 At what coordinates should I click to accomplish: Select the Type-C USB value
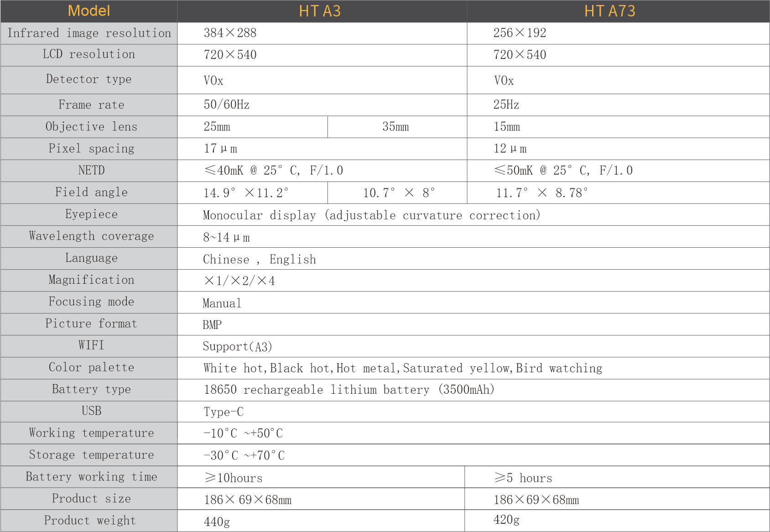pyautogui.click(x=224, y=412)
